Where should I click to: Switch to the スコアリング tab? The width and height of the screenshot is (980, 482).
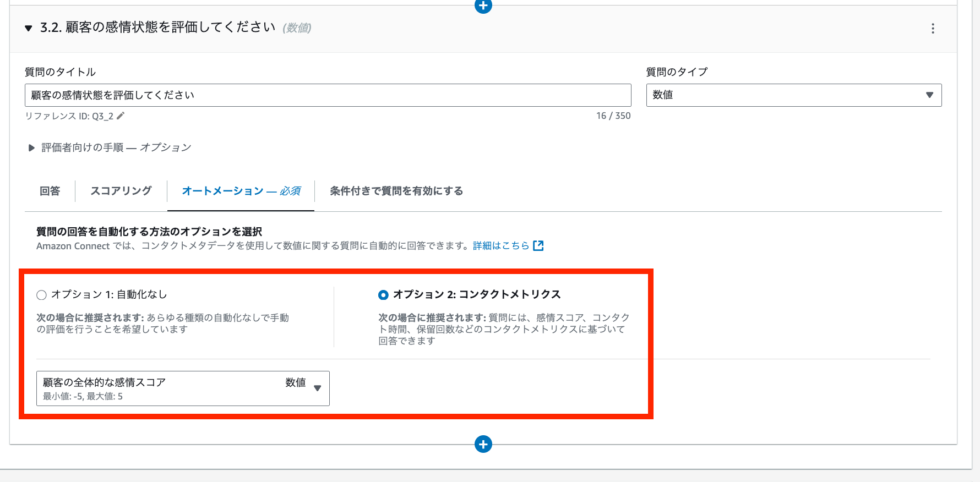pyautogui.click(x=121, y=191)
